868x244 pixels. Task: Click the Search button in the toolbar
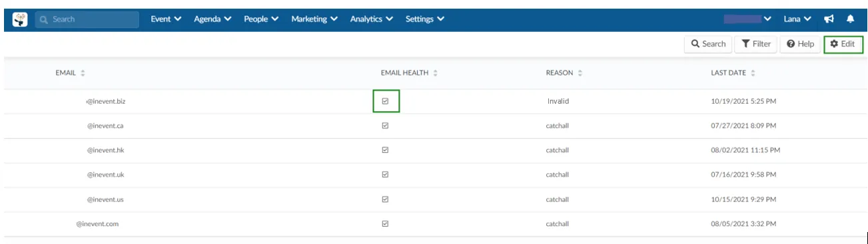coord(708,44)
